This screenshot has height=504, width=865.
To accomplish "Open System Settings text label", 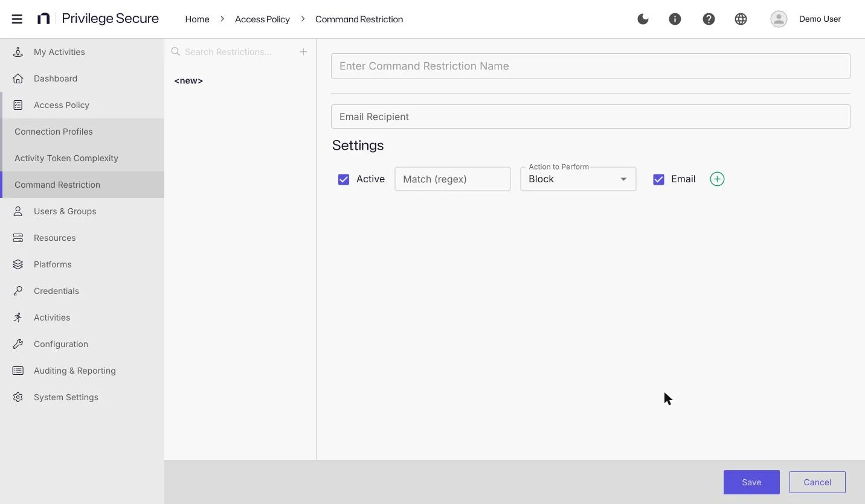I will 66,397.
